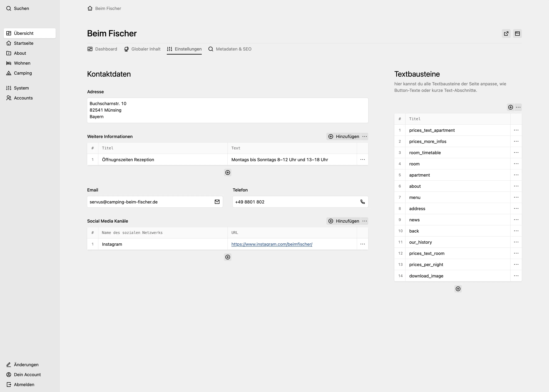The width and height of the screenshot is (549, 392).
Task: Click into the Adresse text field
Action: pyautogui.click(x=228, y=110)
